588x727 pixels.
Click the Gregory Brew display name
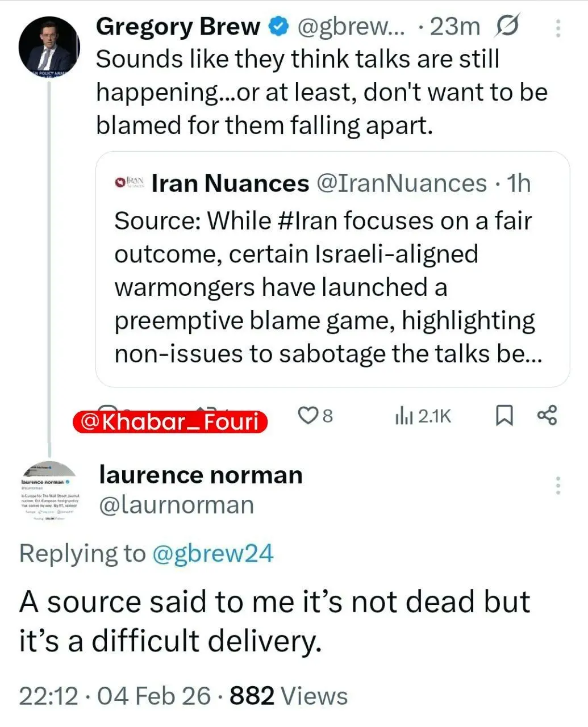coord(178,26)
